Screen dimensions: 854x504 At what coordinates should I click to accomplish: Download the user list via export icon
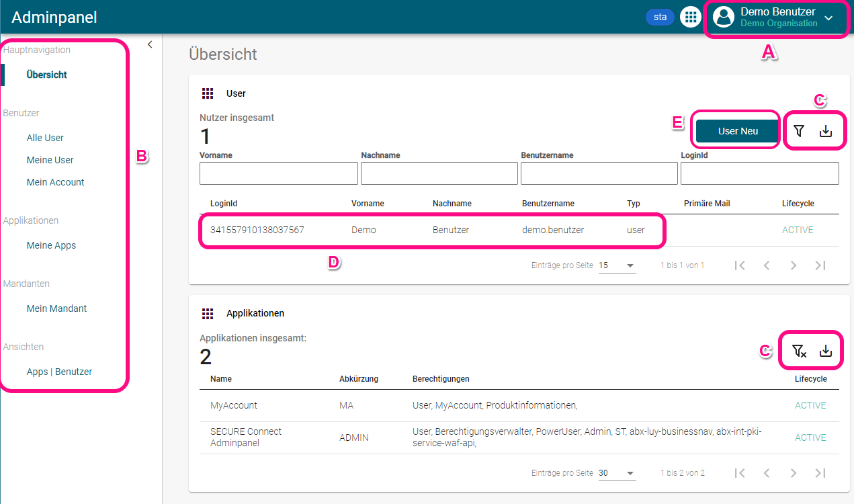(826, 131)
